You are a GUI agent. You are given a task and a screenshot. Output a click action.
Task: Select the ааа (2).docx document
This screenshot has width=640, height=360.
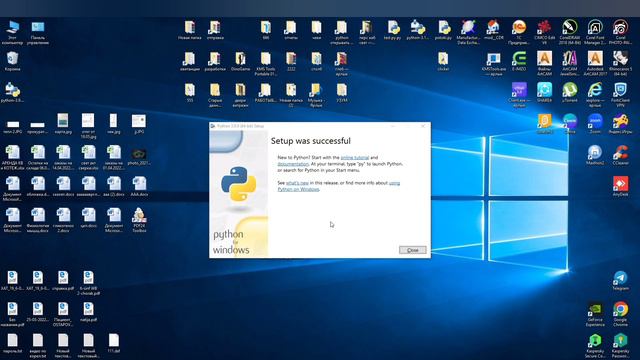point(113,186)
